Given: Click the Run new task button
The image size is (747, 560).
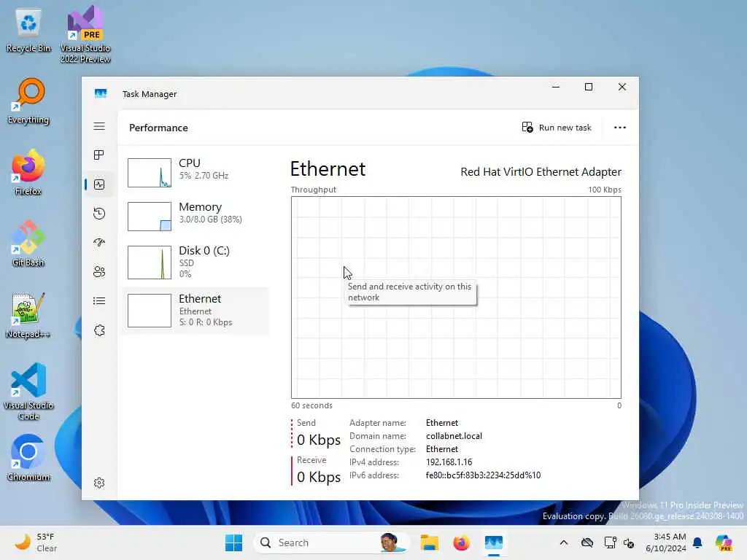Looking at the screenshot, I should click(x=557, y=128).
